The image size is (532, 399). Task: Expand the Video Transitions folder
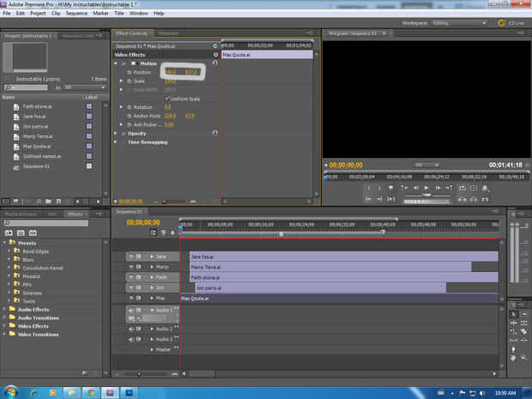pyautogui.click(x=6, y=334)
